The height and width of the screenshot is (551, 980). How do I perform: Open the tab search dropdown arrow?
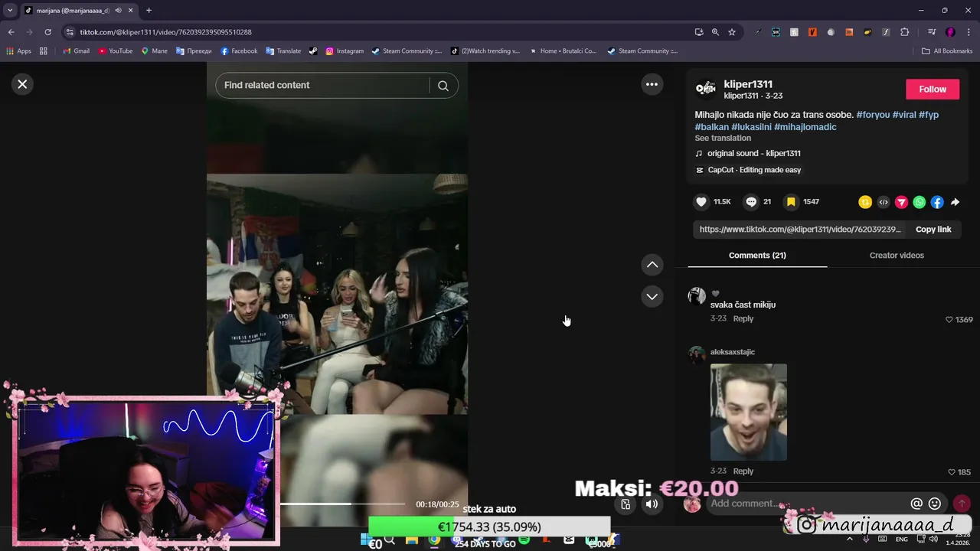[x=10, y=11]
